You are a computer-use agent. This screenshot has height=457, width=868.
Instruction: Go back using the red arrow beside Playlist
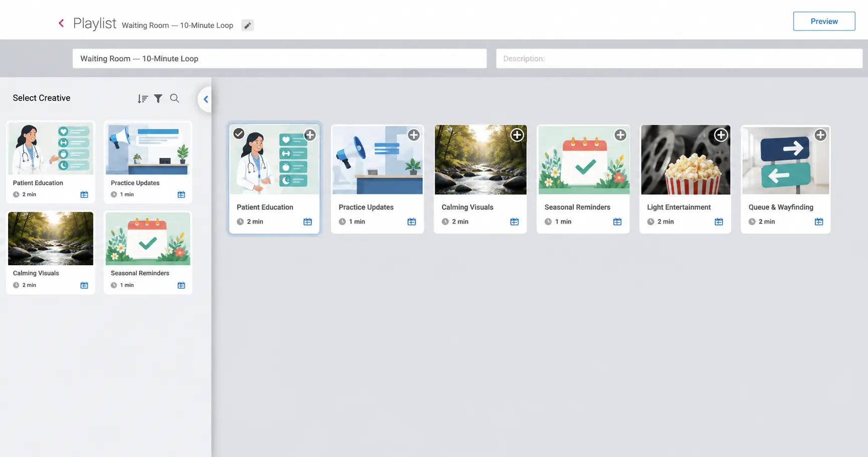61,23
